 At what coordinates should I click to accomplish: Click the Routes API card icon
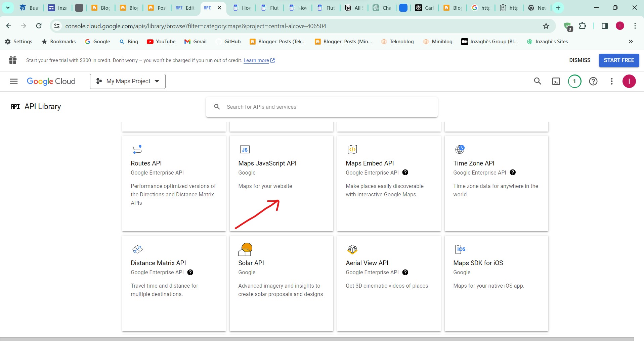pyautogui.click(x=137, y=149)
